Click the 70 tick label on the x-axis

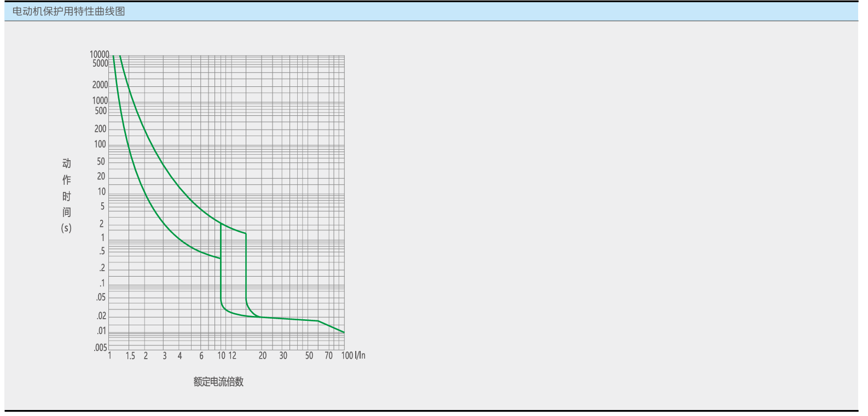328,356
